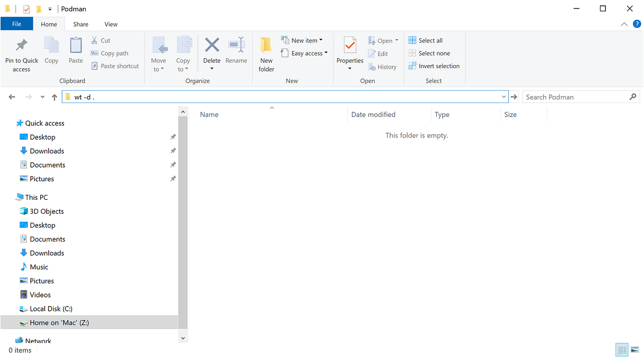Expand the New item dropdown

[320, 40]
